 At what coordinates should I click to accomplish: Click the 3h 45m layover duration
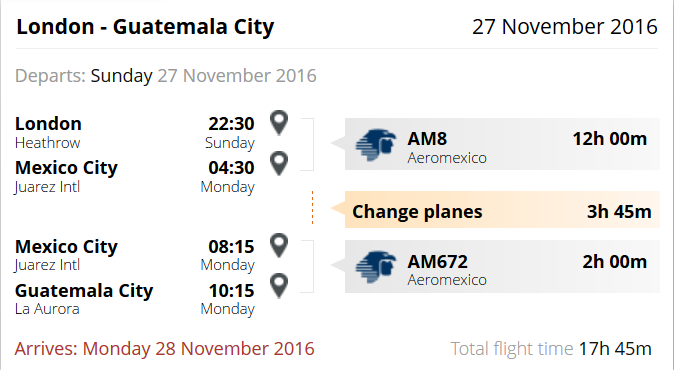[x=619, y=211]
